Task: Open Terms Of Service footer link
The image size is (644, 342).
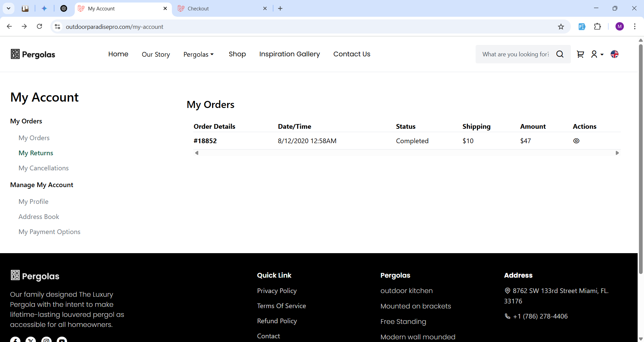Action: (x=281, y=306)
